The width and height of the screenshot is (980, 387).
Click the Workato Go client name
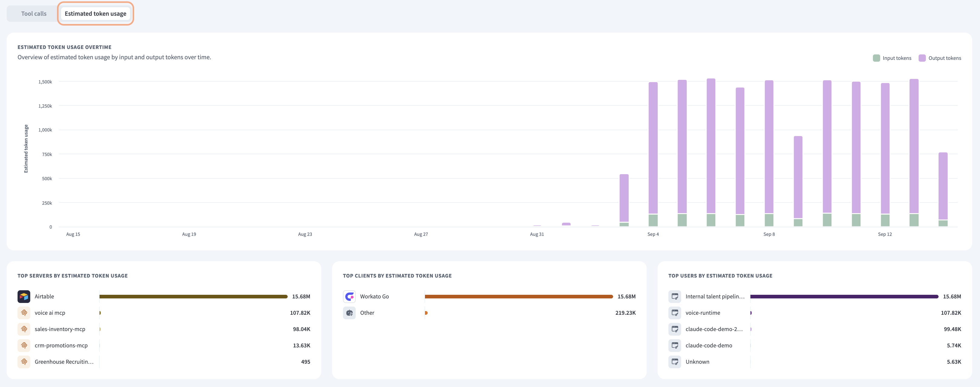pos(374,297)
